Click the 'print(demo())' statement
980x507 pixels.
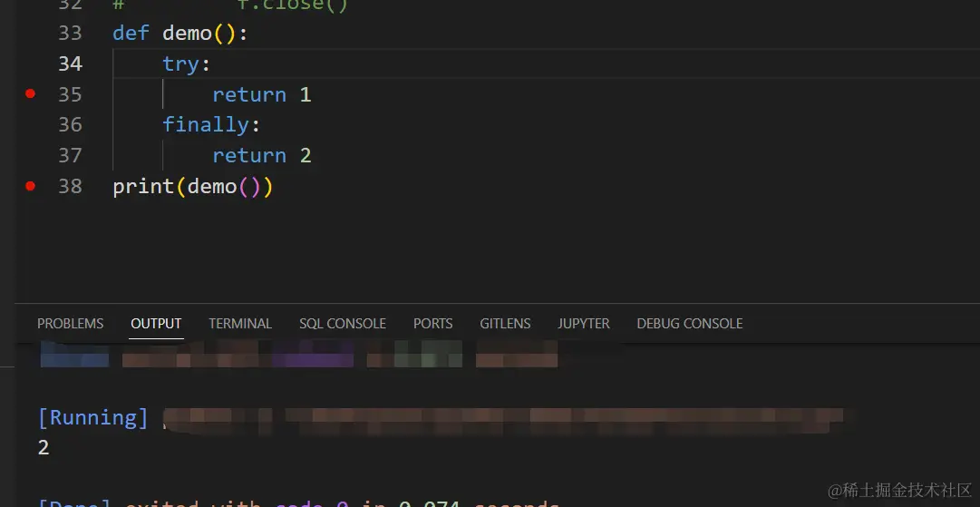tap(192, 186)
